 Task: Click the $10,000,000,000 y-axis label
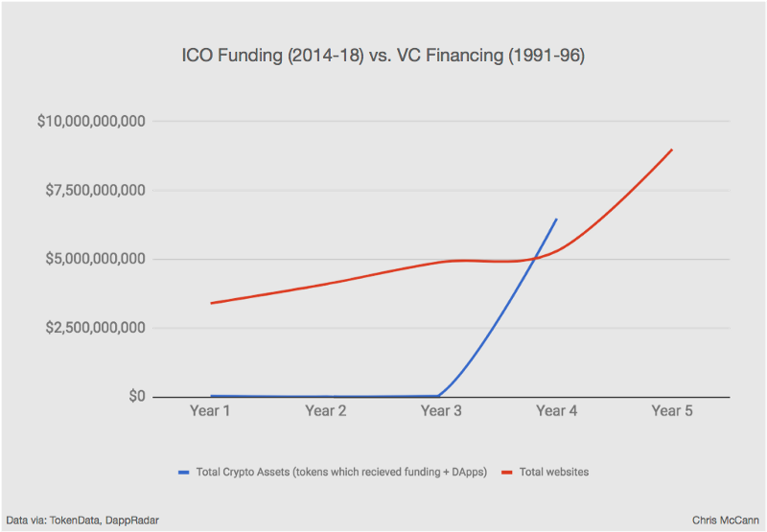point(91,122)
